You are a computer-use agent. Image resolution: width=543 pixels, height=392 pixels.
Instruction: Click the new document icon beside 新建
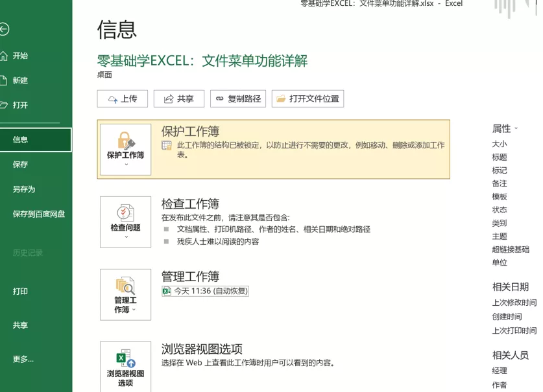3,80
